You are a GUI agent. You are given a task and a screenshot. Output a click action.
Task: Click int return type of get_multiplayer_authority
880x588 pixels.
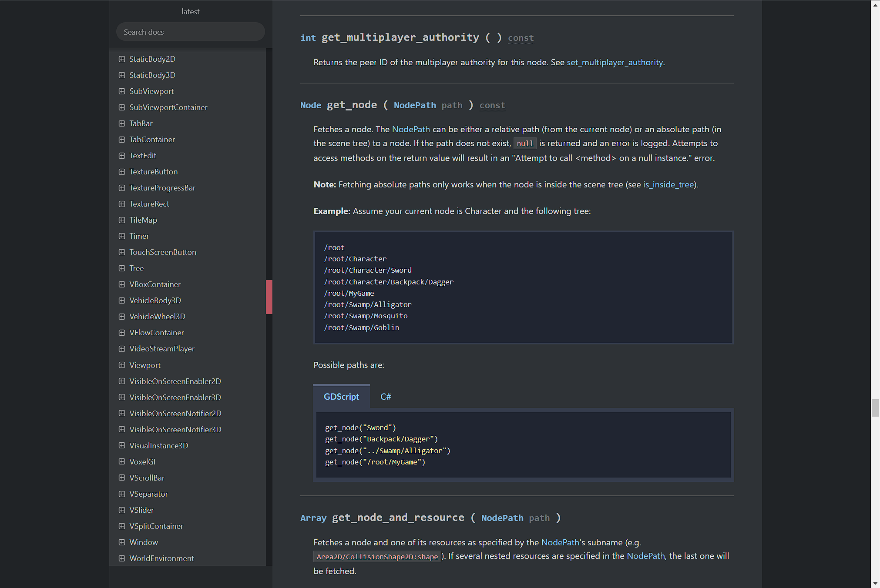click(x=308, y=38)
